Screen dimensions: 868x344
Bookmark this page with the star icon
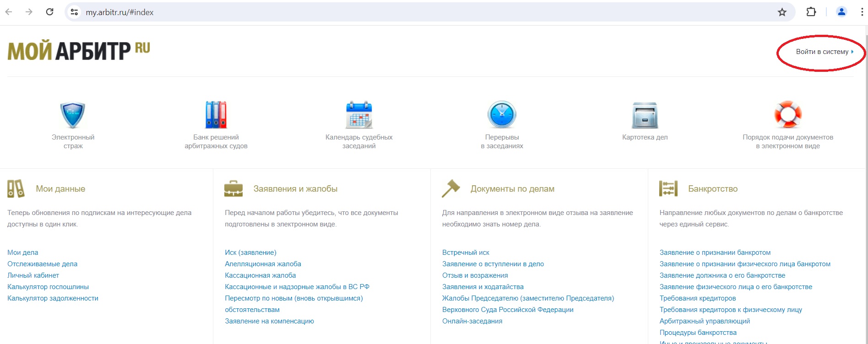click(782, 12)
